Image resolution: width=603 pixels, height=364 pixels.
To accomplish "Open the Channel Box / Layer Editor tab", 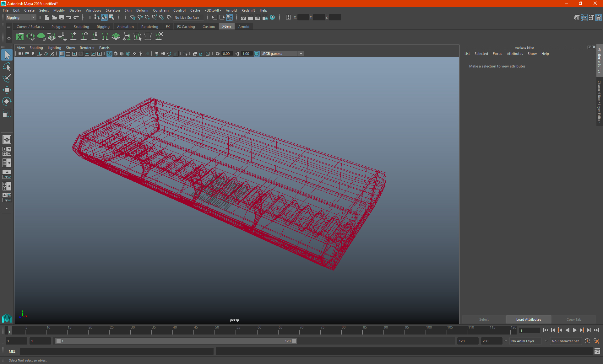I will (x=599, y=102).
